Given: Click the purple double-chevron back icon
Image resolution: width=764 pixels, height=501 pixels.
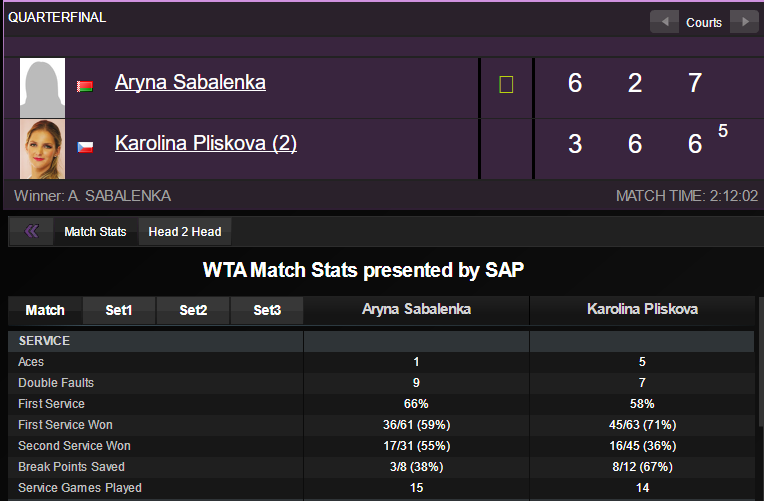Looking at the screenshot, I should click(x=31, y=232).
